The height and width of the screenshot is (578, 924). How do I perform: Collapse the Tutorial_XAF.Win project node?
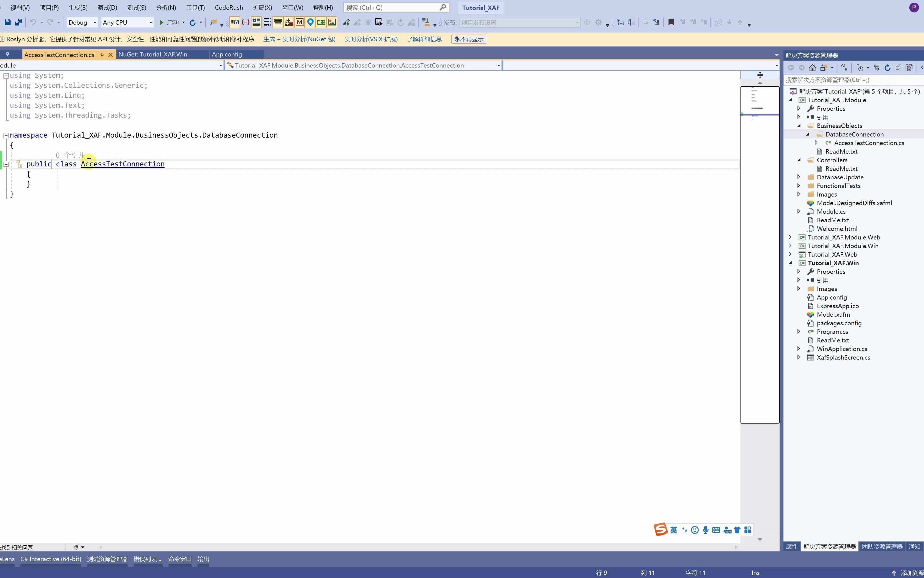pos(790,263)
